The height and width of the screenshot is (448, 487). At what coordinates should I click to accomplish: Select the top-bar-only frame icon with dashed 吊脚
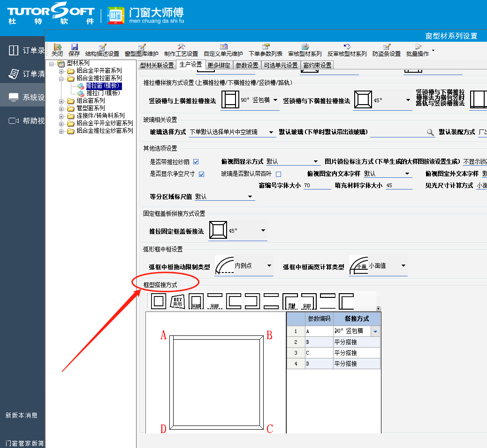[x=215, y=301]
